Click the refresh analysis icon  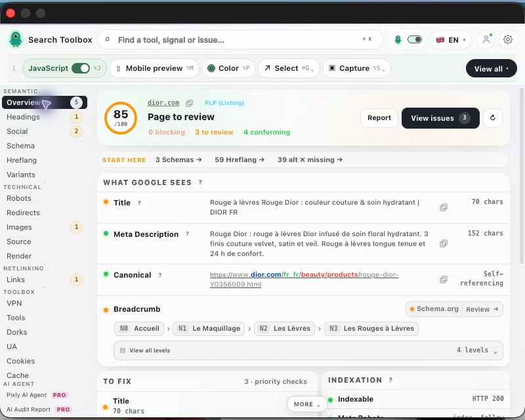point(493,118)
